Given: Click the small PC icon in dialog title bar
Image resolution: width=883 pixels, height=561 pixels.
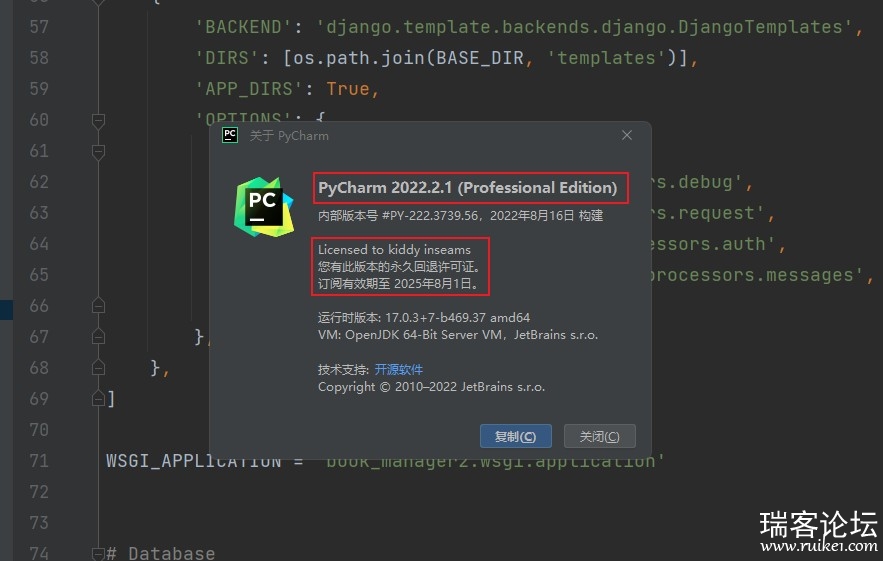Looking at the screenshot, I should (x=230, y=135).
